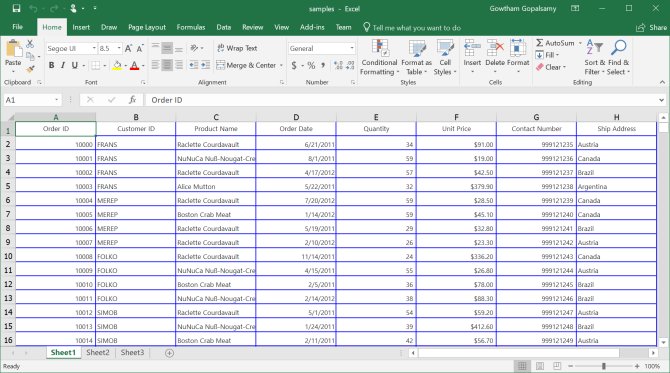670x373 pixels.
Task: Switch to the Insert tab
Action: point(81,27)
